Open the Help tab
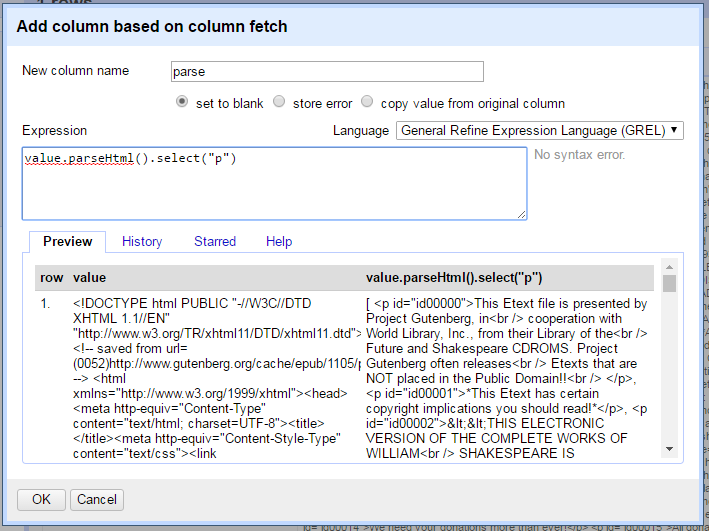The image size is (709, 531). (x=279, y=241)
